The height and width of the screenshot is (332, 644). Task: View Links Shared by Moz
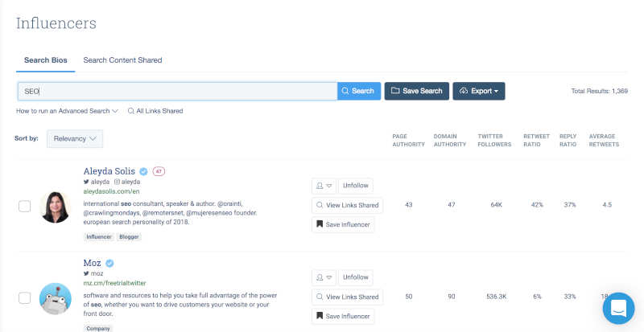click(x=348, y=297)
